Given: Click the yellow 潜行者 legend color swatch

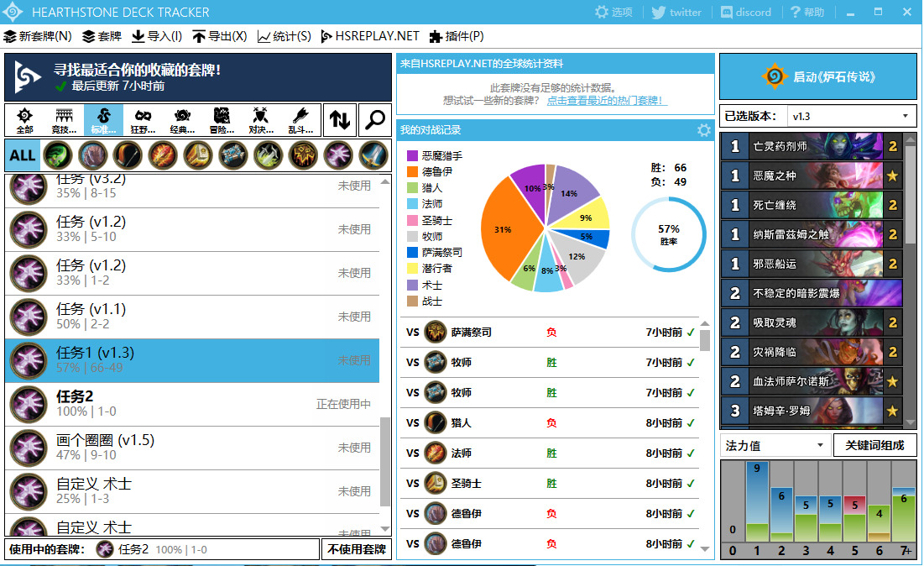Looking at the screenshot, I should [x=413, y=268].
